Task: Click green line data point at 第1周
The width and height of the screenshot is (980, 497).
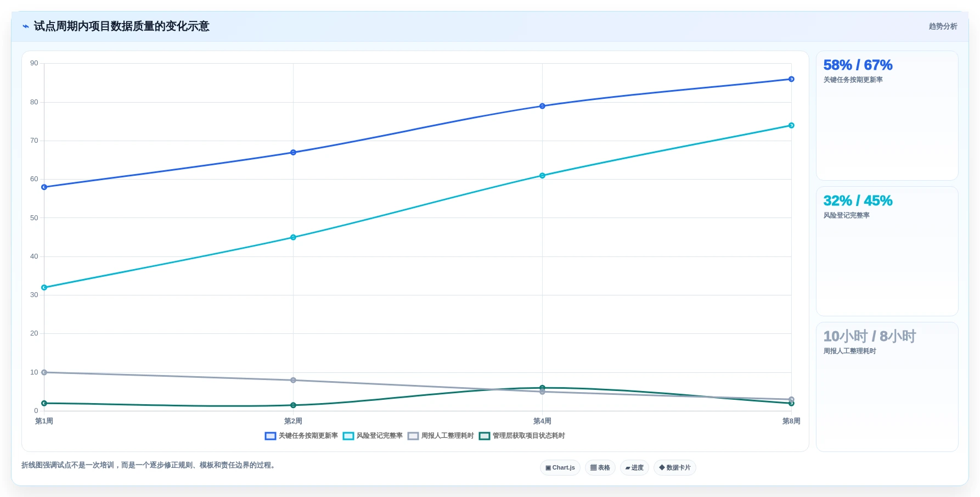Action: click(44, 404)
